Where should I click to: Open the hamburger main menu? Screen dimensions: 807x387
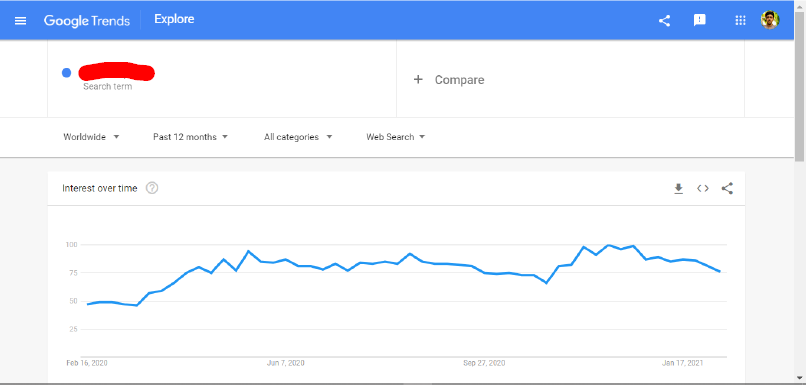coord(21,21)
